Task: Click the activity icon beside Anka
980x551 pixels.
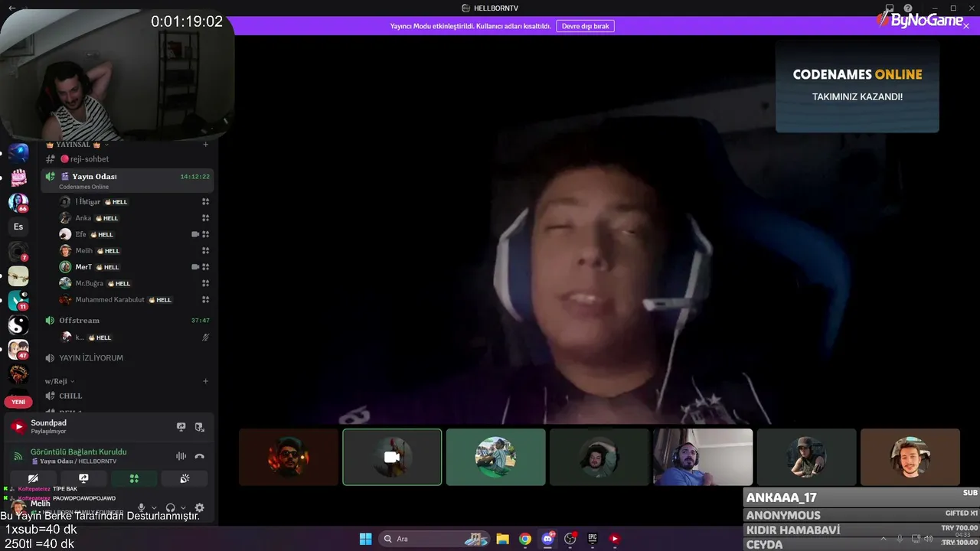Action: tap(205, 218)
